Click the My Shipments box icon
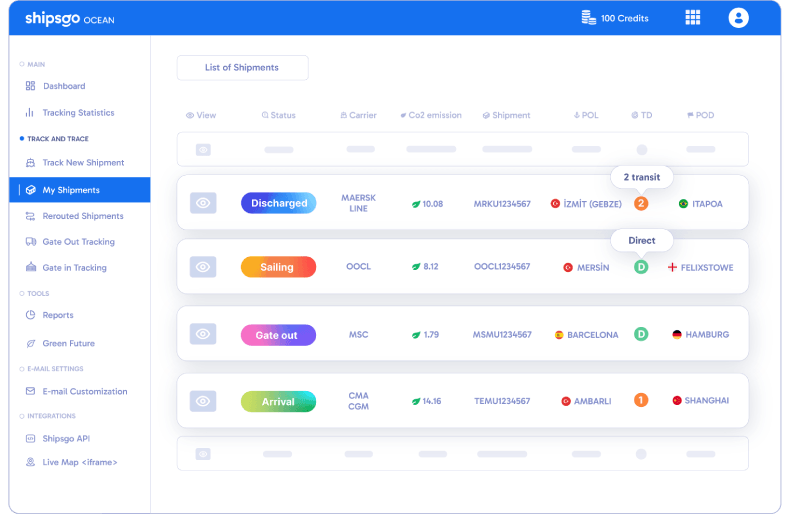The image size is (790, 514). 31,190
